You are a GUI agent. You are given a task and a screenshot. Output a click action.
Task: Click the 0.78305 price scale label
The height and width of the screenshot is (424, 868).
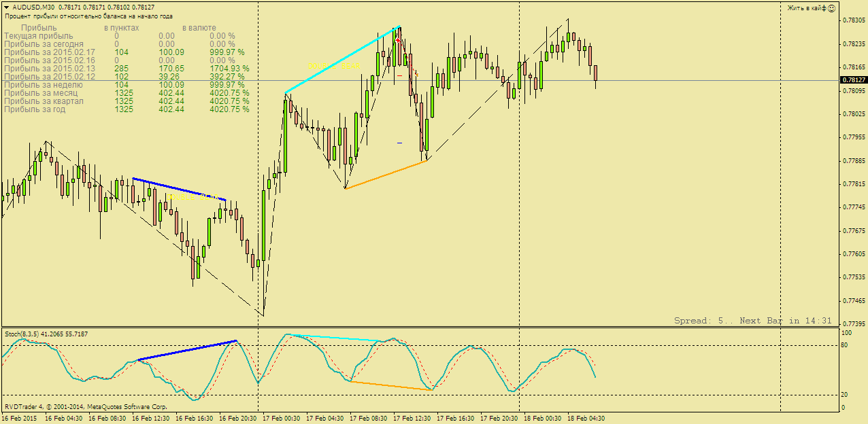pyautogui.click(x=853, y=20)
